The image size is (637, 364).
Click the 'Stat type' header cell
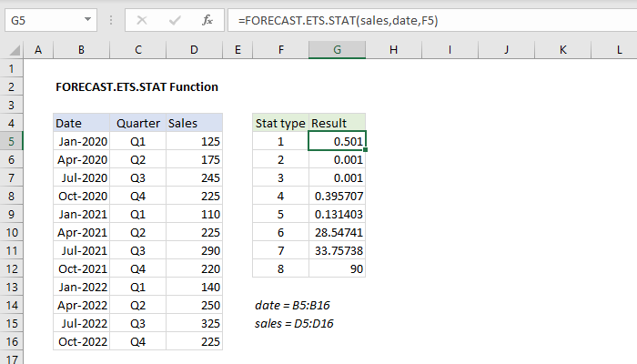coord(280,123)
